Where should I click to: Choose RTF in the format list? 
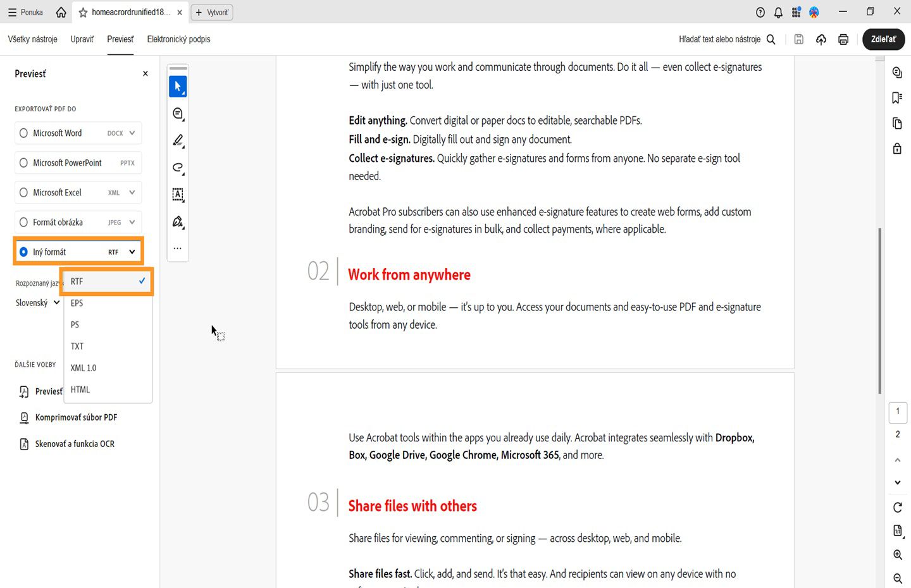tap(108, 281)
